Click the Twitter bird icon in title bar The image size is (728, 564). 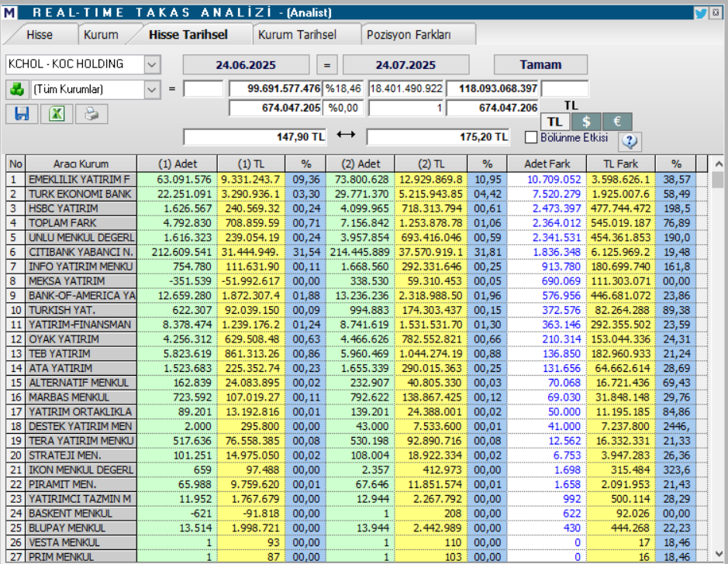(x=701, y=12)
